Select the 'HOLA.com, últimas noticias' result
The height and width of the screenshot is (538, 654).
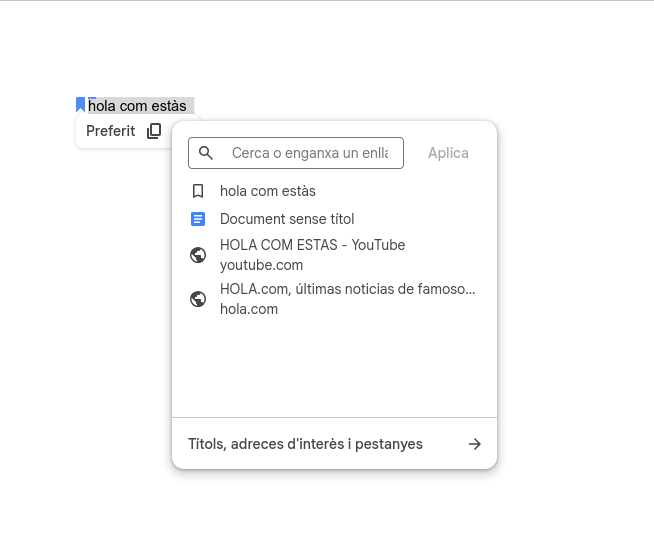pyautogui.click(x=347, y=289)
